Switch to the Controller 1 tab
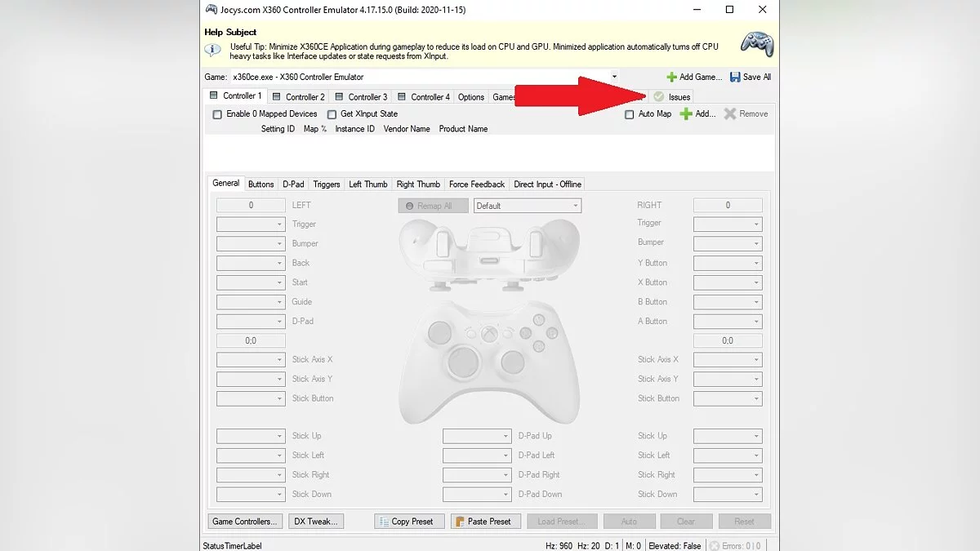 (236, 96)
